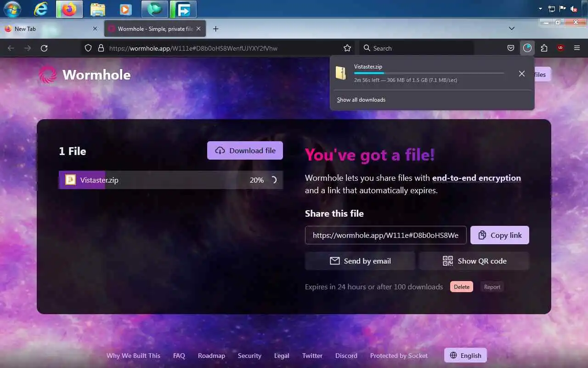Open Windows Explorer folder taskbar icon
Image resolution: width=588 pixels, height=368 pixels.
[x=97, y=9]
